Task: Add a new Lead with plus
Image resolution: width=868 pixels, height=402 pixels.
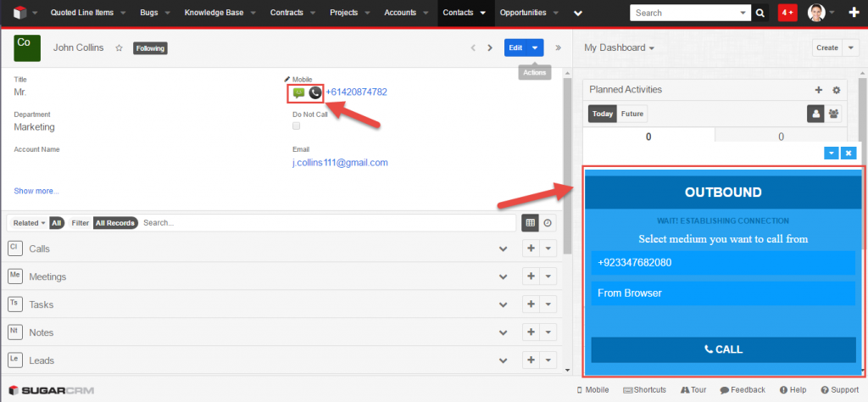Action: [531, 360]
